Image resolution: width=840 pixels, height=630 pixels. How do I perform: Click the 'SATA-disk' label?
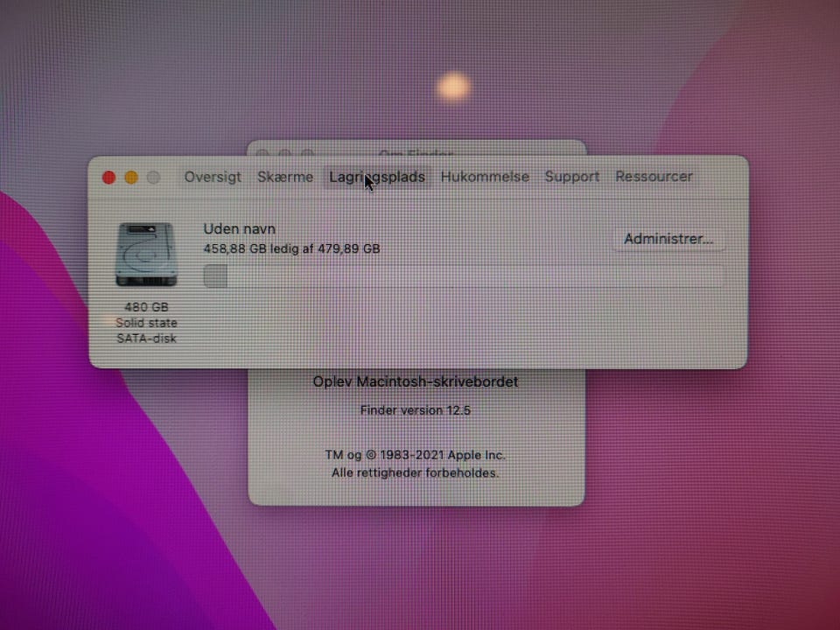click(146, 339)
